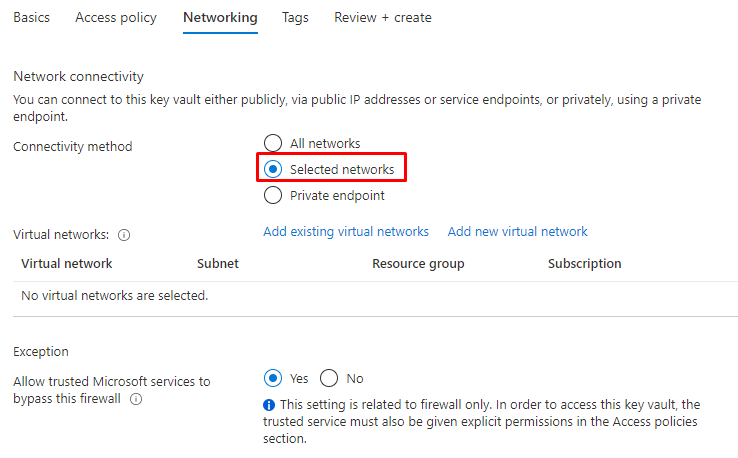Set trusted Microsoft services bypass to Yes
The width and height of the screenshot is (738, 458).
(x=272, y=378)
